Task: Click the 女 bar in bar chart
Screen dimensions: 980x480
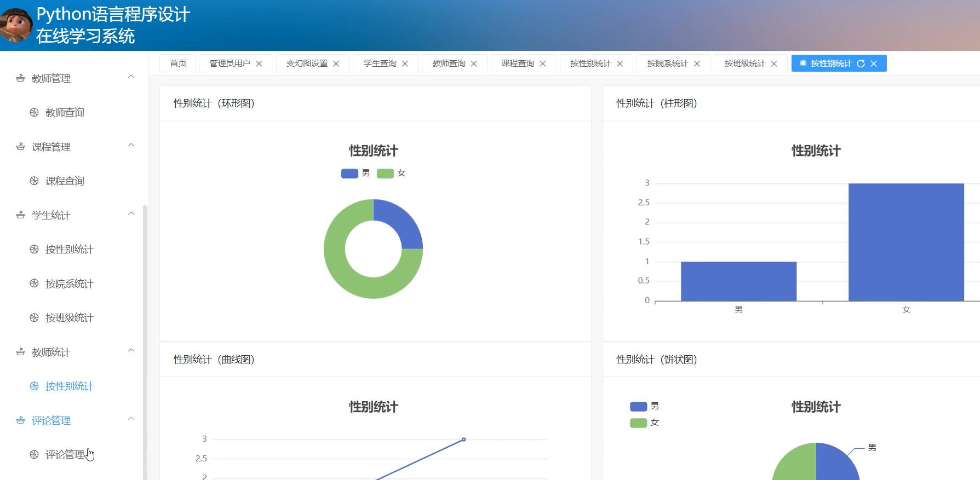Action: pyautogui.click(x=906, y=242)
